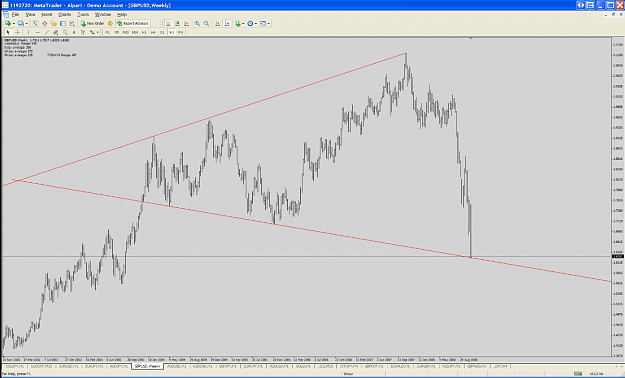Screen dimensions: 625x378
Task: Expand the Indicators dropdown arrow
Action: [x=243, y=24]
